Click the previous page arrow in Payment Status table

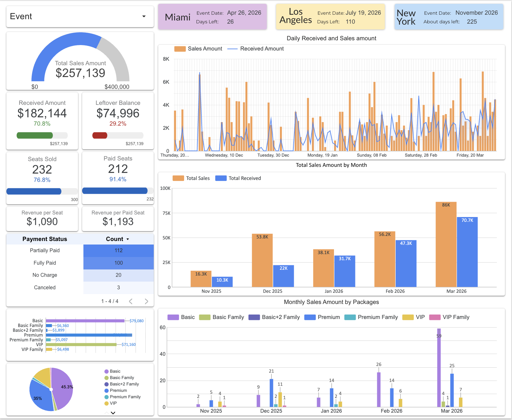tap(131, 301)
